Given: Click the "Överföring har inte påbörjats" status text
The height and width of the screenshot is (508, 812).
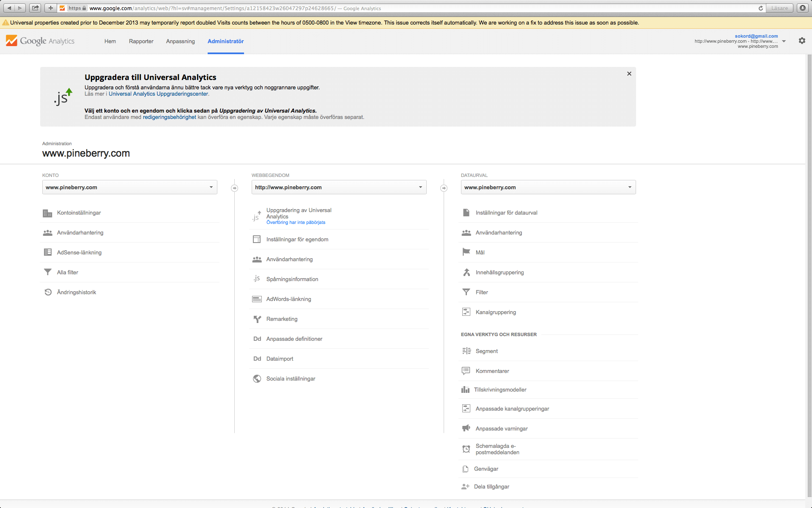Looking at the screenshot, I should point(296,223).
